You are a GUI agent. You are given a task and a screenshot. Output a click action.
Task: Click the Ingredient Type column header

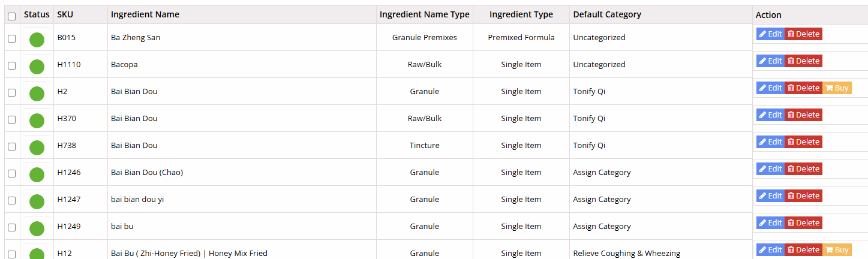521,14
